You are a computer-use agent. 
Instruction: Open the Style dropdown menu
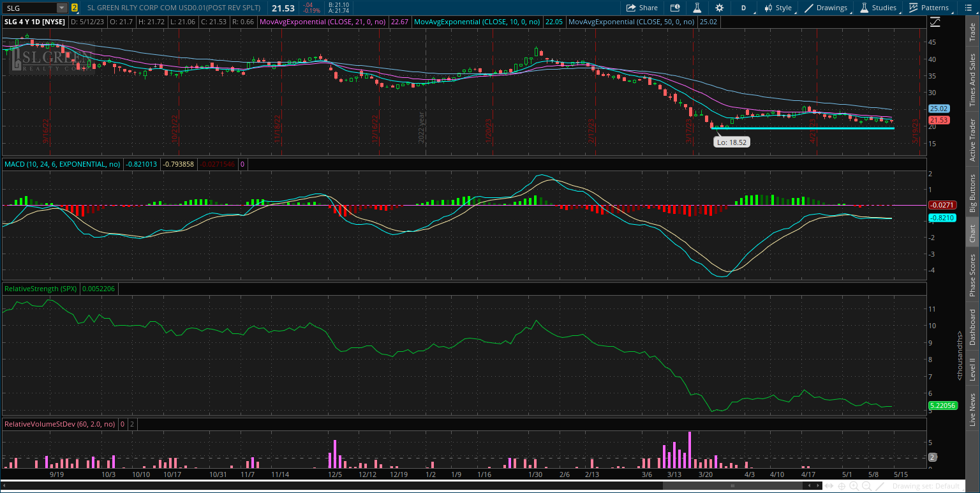click(x=778, y=8)
